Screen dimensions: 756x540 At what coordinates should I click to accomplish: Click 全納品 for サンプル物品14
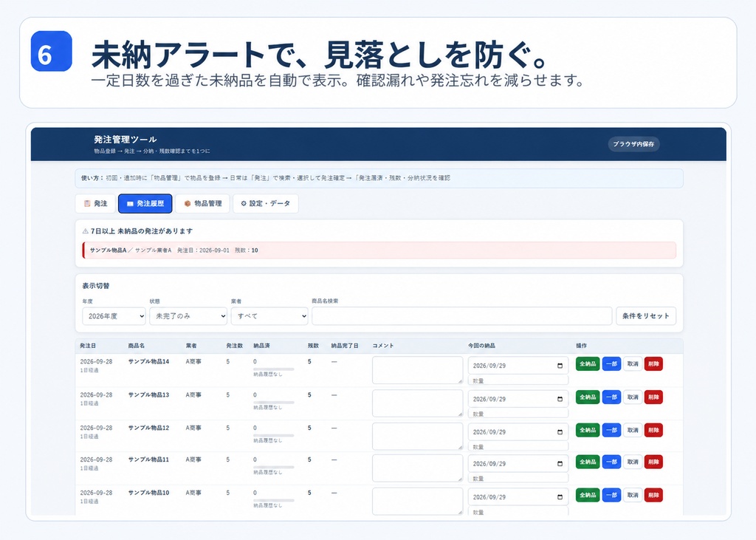click(x=588, y=364)
